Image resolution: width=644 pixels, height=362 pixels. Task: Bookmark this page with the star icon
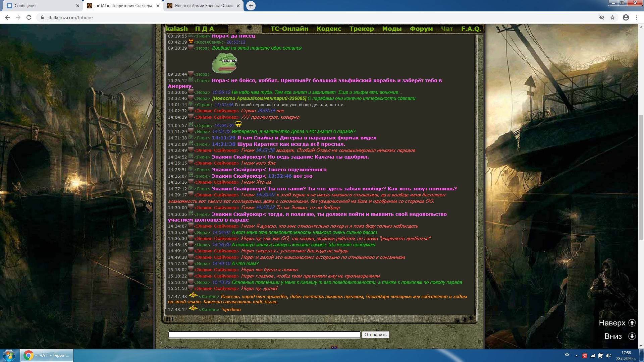pyautogui.click(x=612, y=17)
